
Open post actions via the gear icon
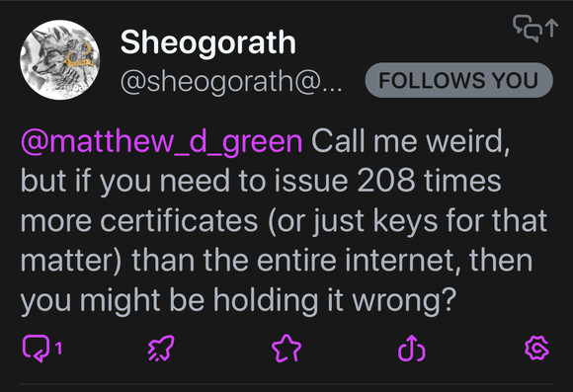click(536, 349)
